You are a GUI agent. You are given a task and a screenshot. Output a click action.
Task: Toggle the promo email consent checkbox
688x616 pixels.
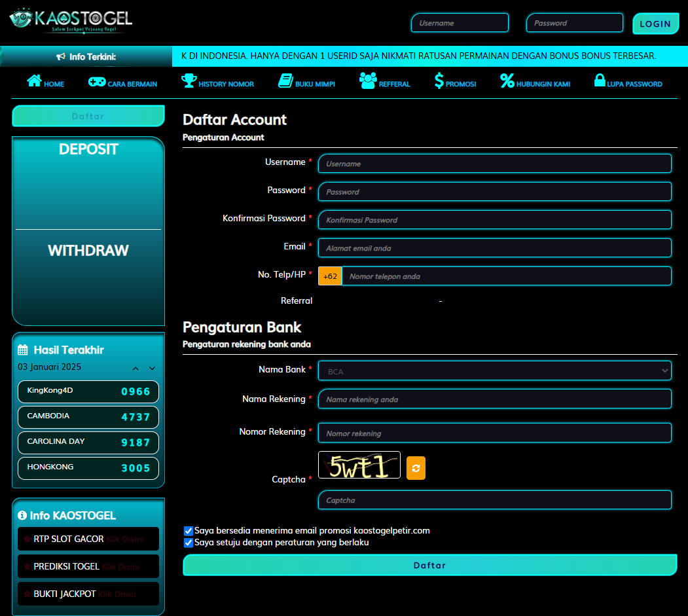click(189, 531)
